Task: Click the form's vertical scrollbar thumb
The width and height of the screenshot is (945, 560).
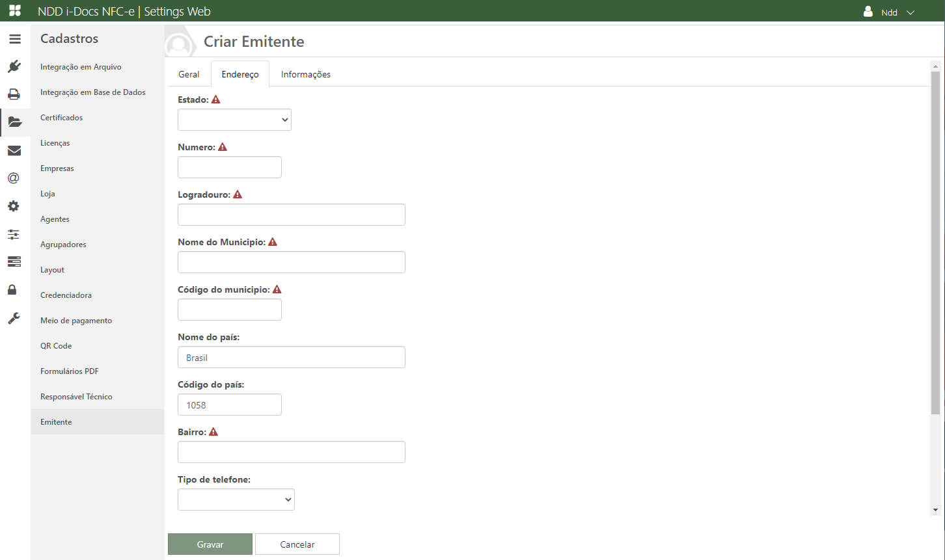Action: click(935, 243)
